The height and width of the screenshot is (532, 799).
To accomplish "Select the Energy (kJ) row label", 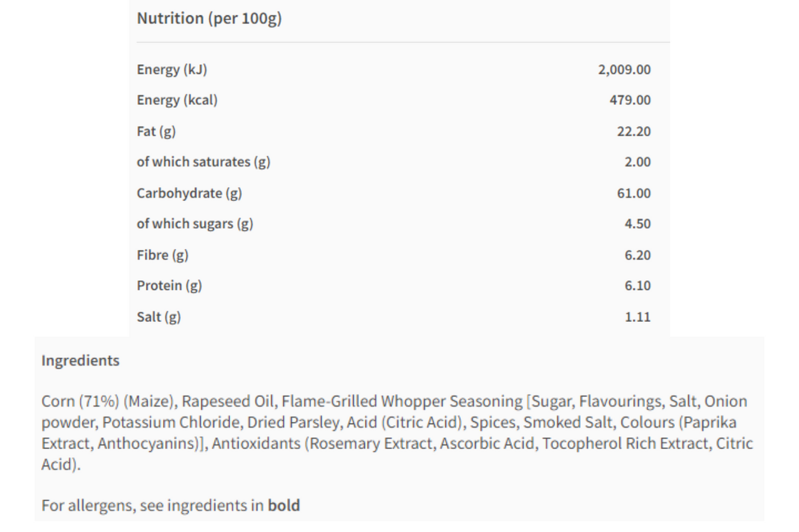I will 172,69.
